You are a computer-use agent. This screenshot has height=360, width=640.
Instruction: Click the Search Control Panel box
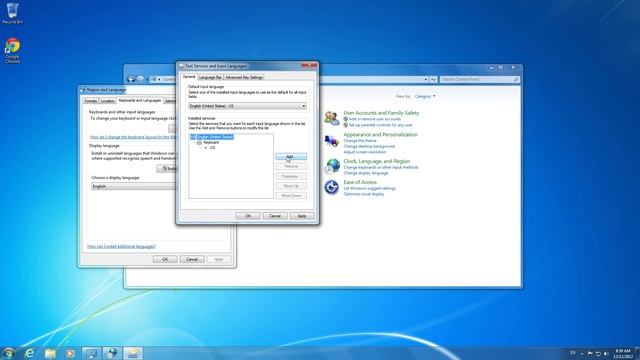tap(480, 79)
